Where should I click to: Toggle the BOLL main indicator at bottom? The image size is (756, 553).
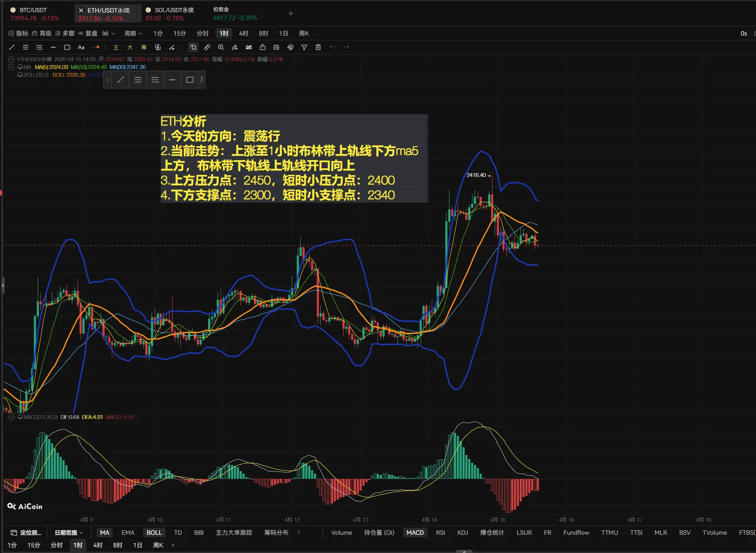[x=154, y=533]
